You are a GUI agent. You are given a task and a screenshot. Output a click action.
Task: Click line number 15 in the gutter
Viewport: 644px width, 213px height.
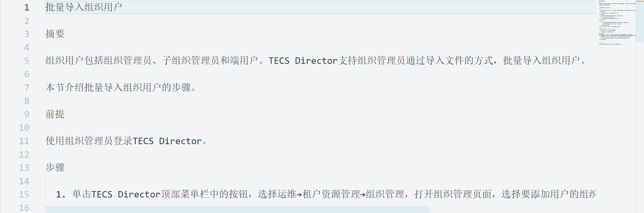tap(24, 194)
